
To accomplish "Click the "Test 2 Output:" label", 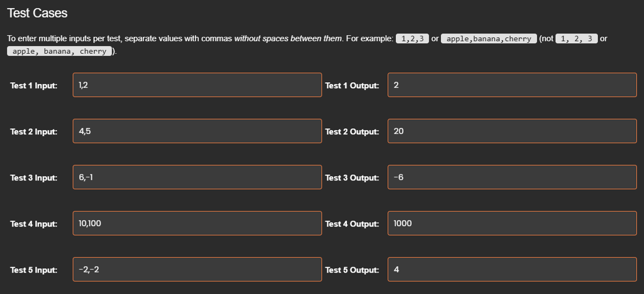I will pos(351,132).
